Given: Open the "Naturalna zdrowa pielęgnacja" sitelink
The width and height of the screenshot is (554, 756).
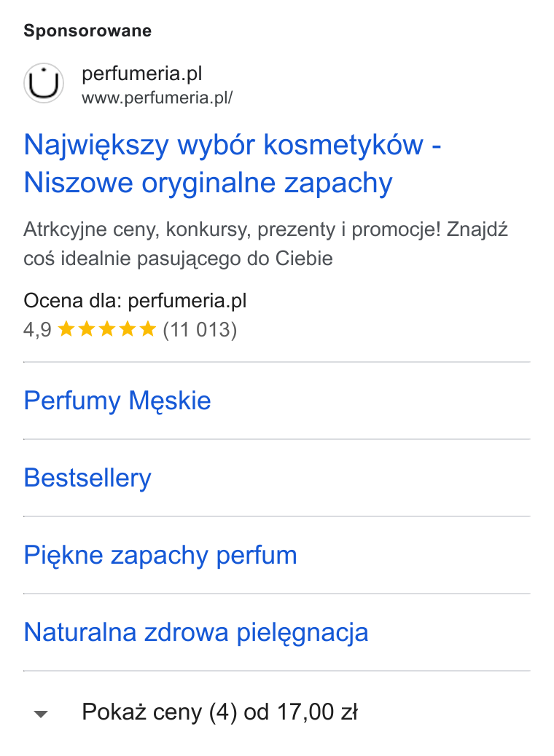Looking at the screenshot, I should pyautogui.click(x=196, y=632).
